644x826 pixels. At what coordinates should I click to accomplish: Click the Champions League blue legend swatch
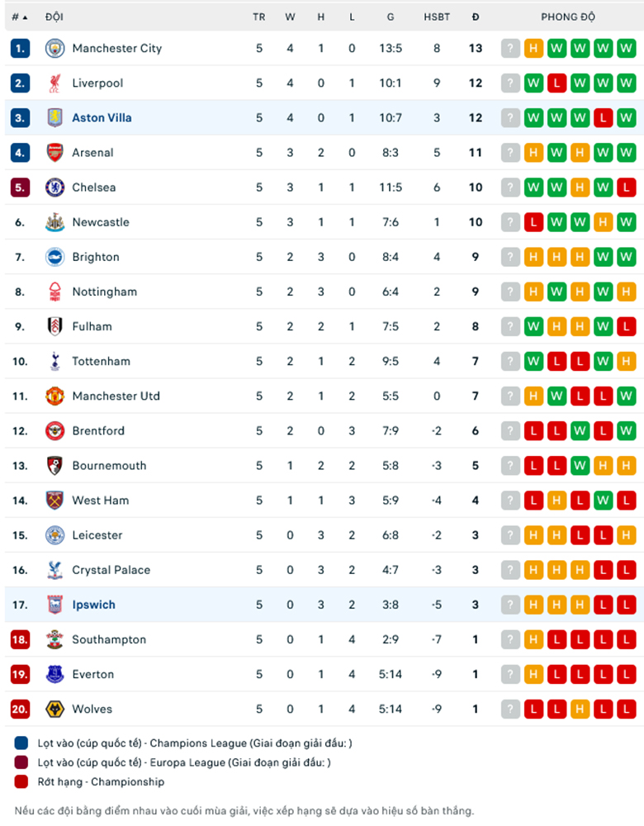coord(22,743)
